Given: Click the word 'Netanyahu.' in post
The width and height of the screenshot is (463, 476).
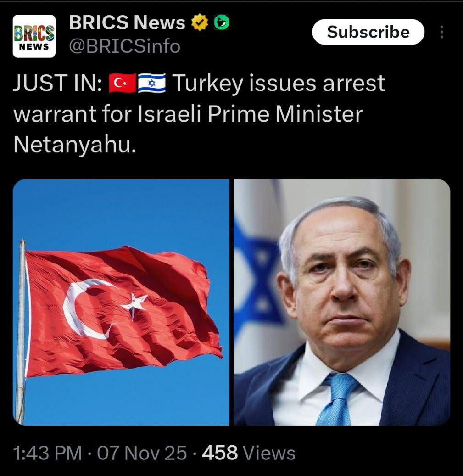Looking at the screenshot, I should point(75,146).
